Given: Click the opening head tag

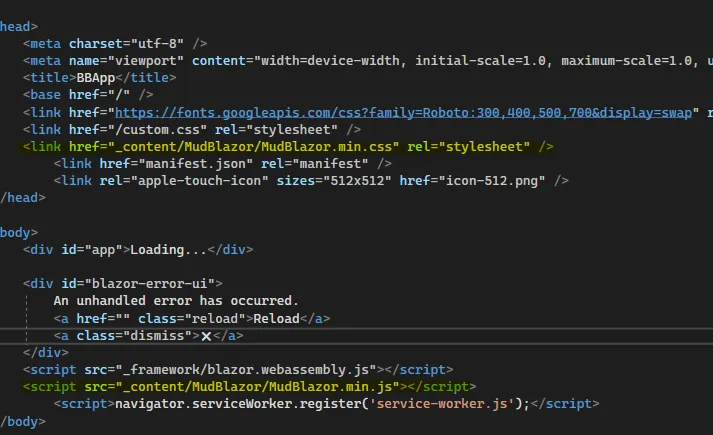Looking at the screenshot, I should point(19,27).
